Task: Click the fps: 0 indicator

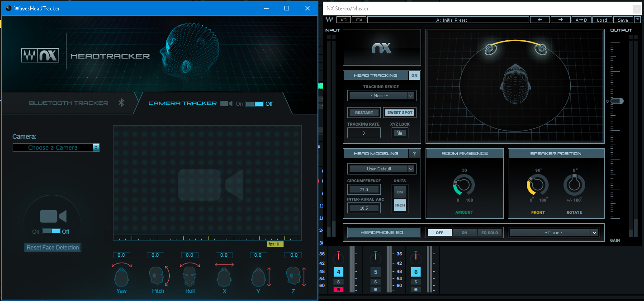Action: point(275,244)
